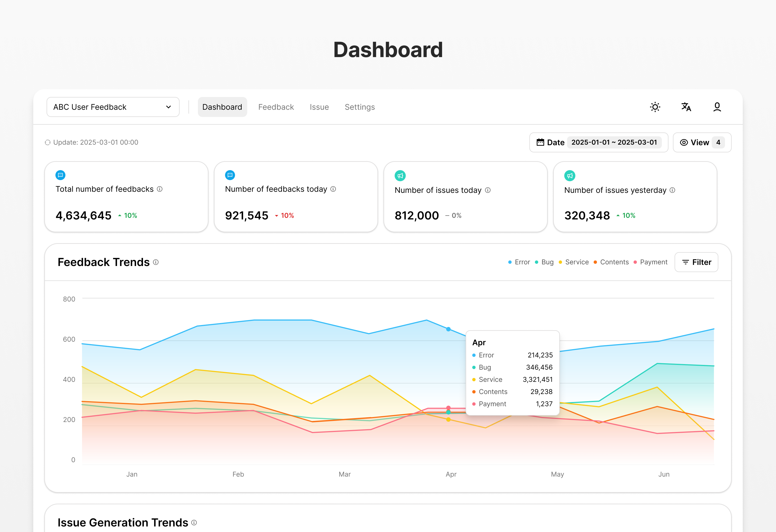Viewport: 776px width, 532px height.
Task: Open the Settings tab
Action: point(360,107)
